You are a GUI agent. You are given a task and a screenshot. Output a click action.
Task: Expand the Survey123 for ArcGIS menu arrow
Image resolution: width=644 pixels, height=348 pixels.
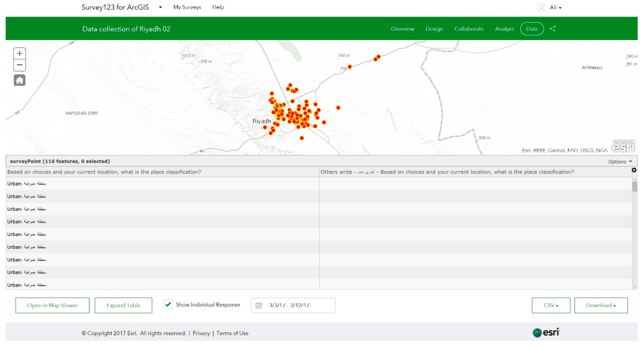pos(160,7)
